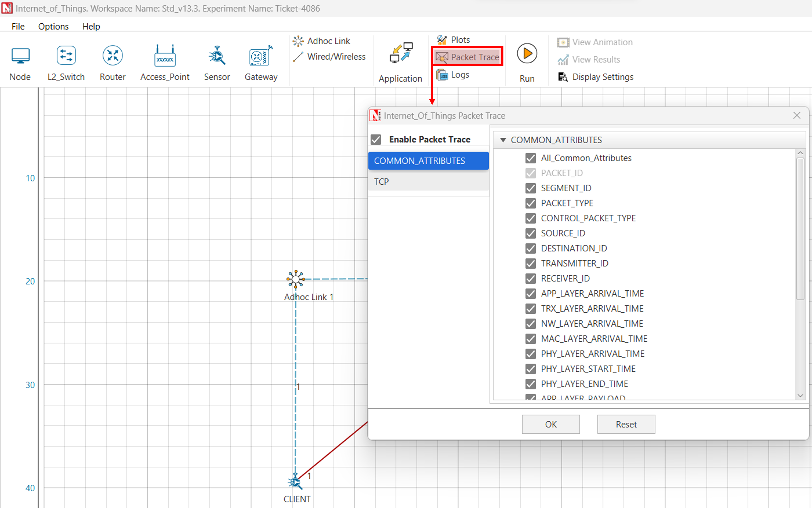The height and width of the screenshot is (508, 812).
Task: Pick the L2_Switch tool
Action: (66, 56)
